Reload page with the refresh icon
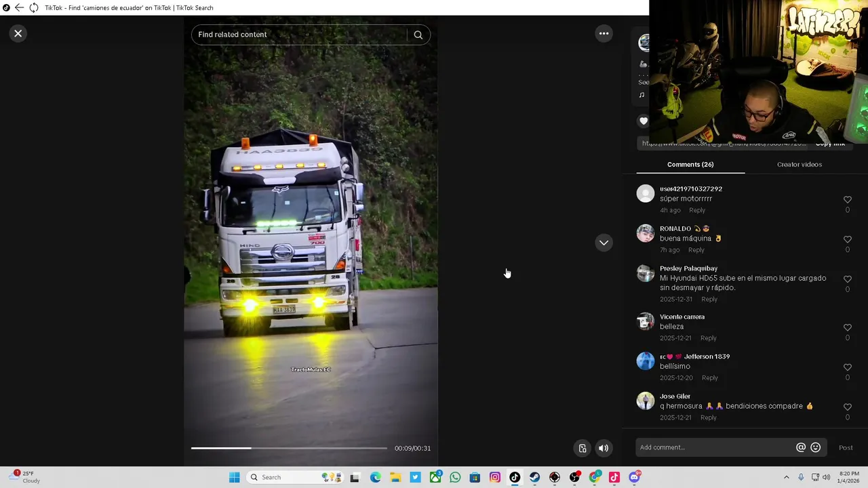The image size is (868, 488). 33,7
